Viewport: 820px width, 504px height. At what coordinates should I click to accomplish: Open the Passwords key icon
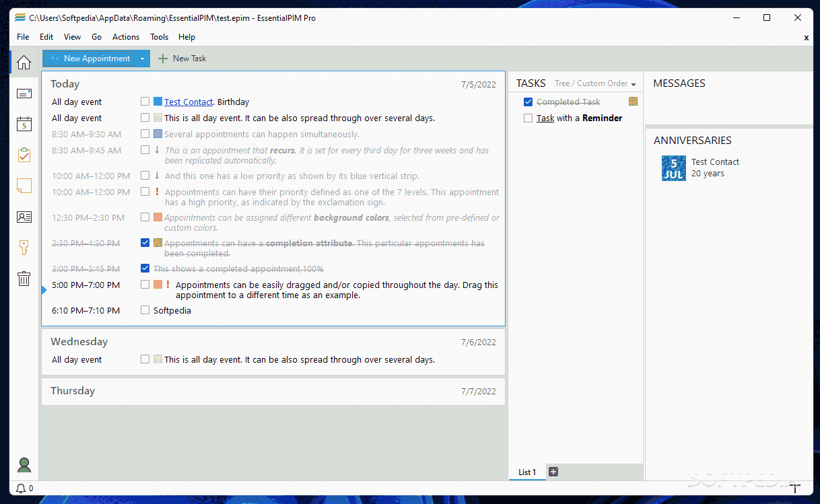pos(24,247)
